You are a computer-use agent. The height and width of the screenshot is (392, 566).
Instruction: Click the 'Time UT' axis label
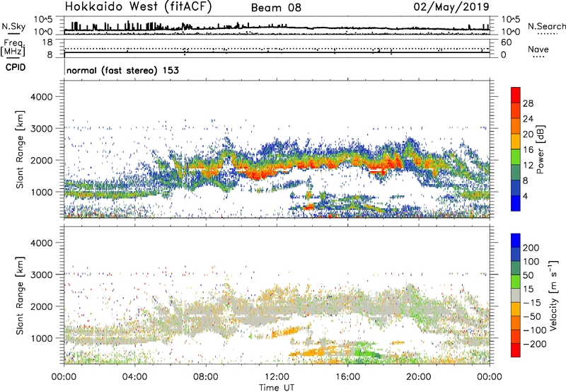coord(277,388)
